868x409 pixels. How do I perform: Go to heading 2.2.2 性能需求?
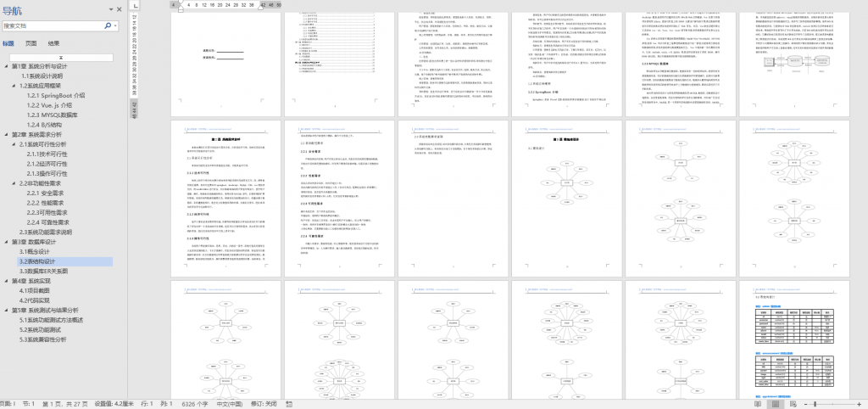[x=47, y=203]
